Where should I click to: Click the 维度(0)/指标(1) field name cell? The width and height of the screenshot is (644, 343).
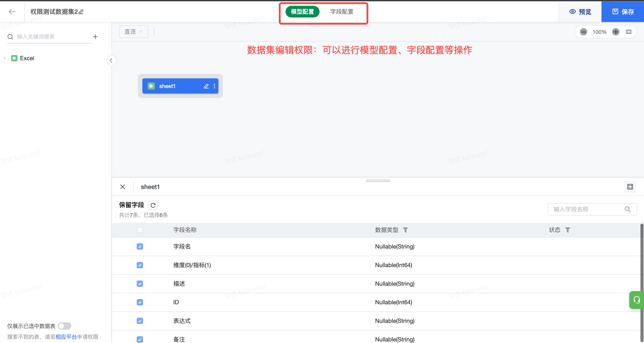coord(192,265)
